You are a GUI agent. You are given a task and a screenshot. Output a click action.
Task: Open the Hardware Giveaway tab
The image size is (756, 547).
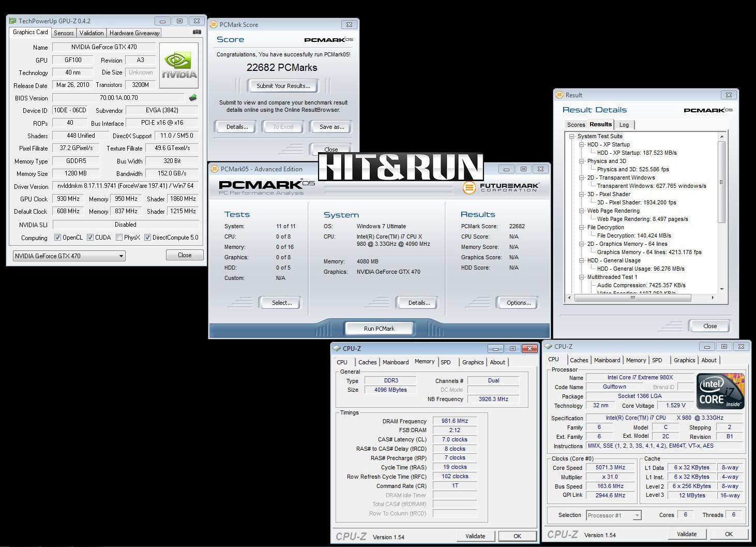pyautogui.click(x=134, y=33)
